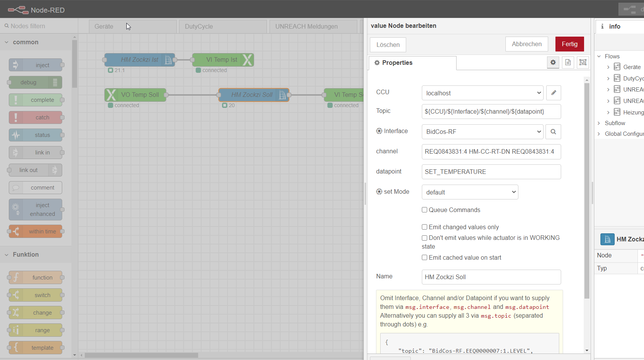Screen dimensions: 644x360
Task: Enable Emit changed values only
Action: (424, 227)
